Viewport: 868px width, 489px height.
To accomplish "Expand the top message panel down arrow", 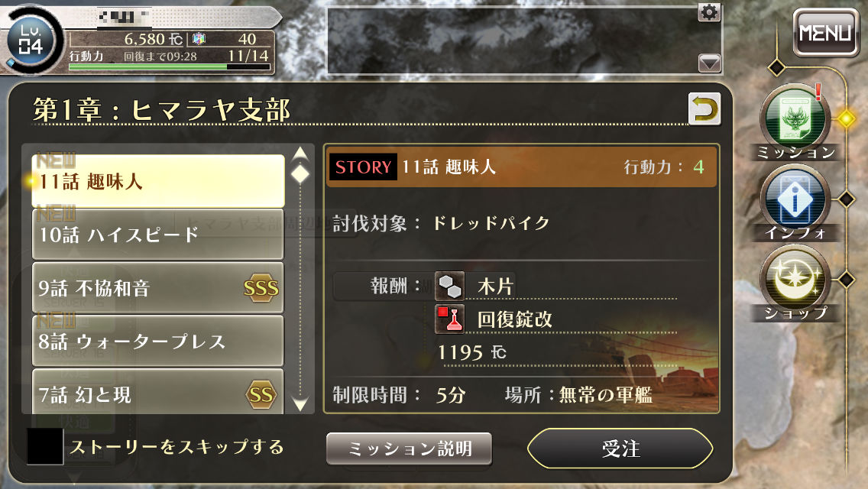I will (709, 63).
